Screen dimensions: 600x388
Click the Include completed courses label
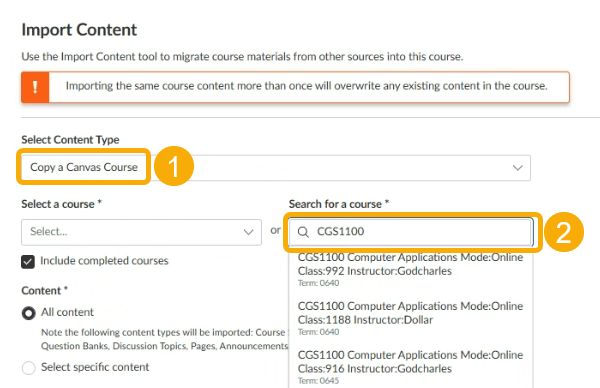(104, 261)
